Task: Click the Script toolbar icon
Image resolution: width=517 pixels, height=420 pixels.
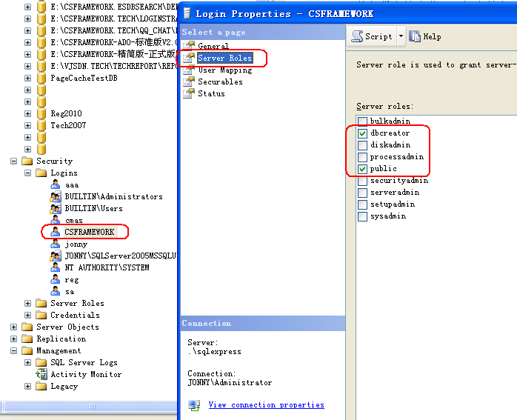Action: (x=357, y=36)
